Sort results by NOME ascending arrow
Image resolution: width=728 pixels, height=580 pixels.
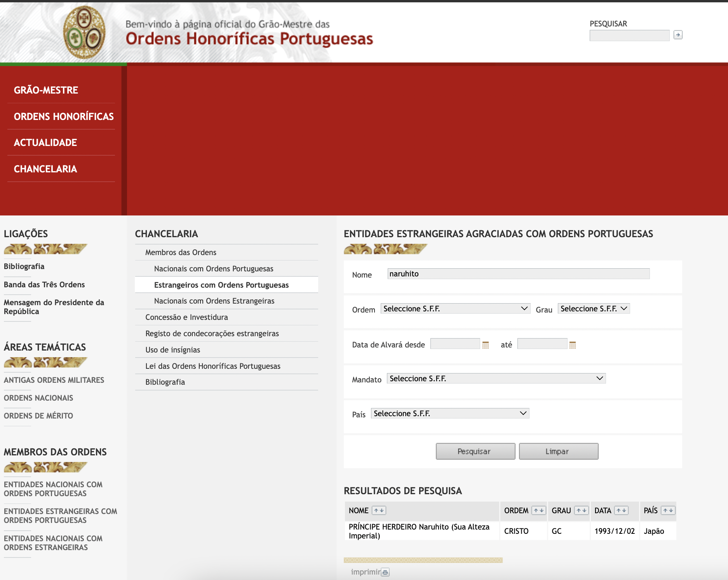click(376, 511)
